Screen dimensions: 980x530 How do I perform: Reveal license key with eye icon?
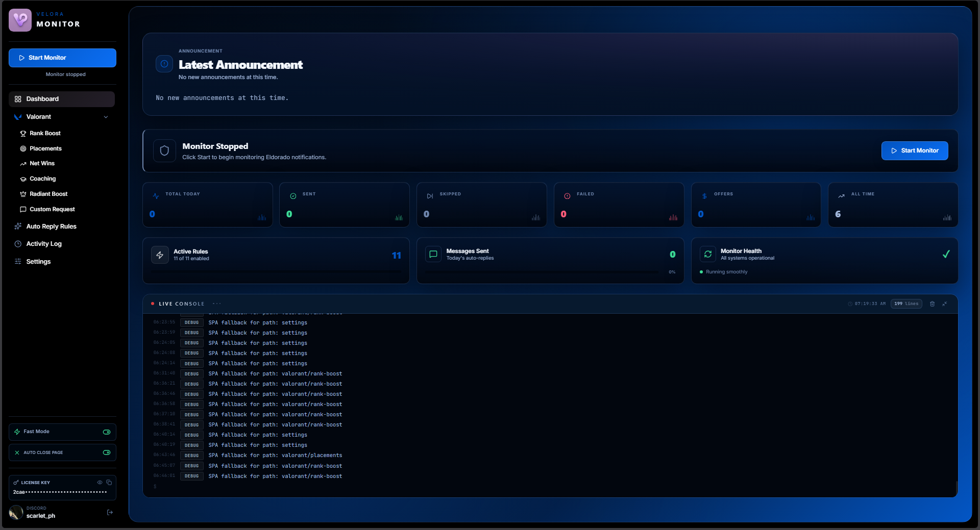pyautogui.click(x=100, y=483)
